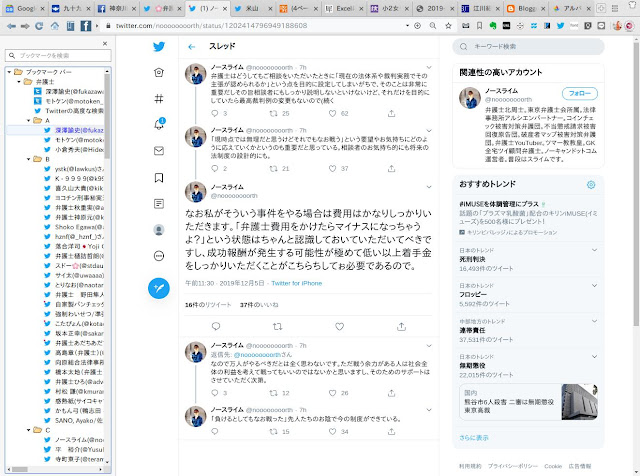The image size is (640, 476).
Task: Open the Messages envelope icon
Action: point(159,151)
